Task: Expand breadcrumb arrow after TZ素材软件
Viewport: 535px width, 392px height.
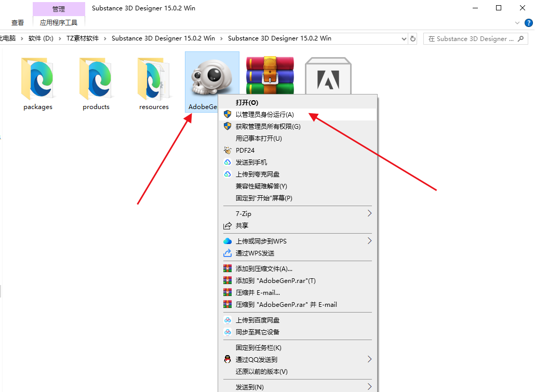Action: pos(105,38)
